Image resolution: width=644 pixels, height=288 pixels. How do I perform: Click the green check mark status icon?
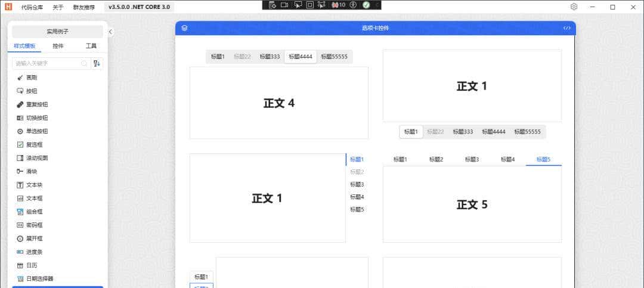tap(366, 5)
